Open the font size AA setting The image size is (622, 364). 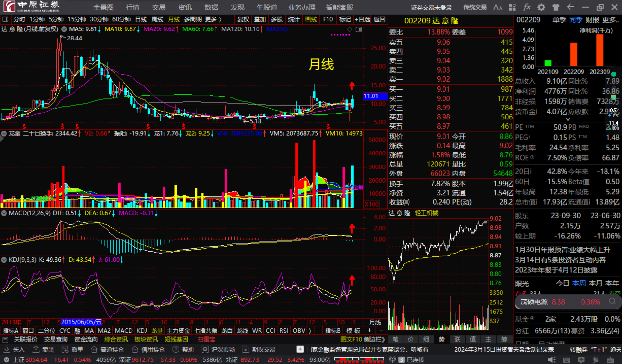pos(498,7)
